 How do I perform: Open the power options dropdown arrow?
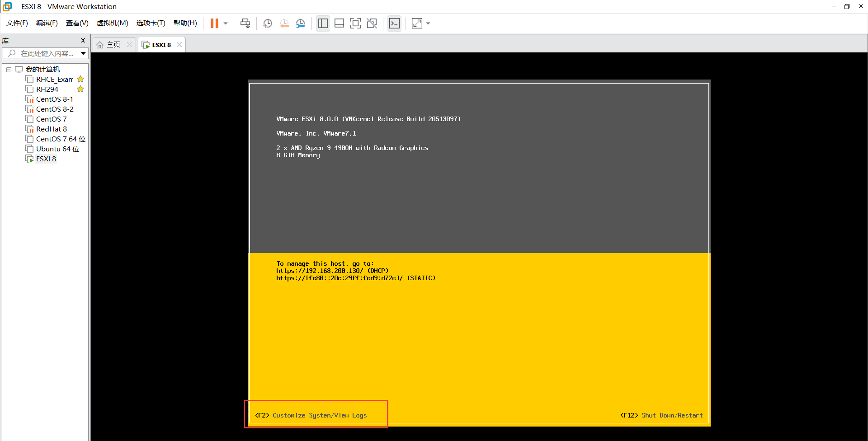(x=226, y=23)
